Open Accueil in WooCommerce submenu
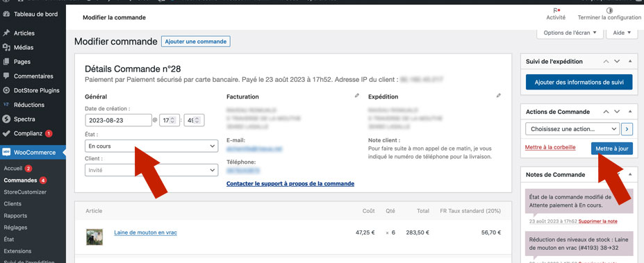644x263 pixels. 13,169
